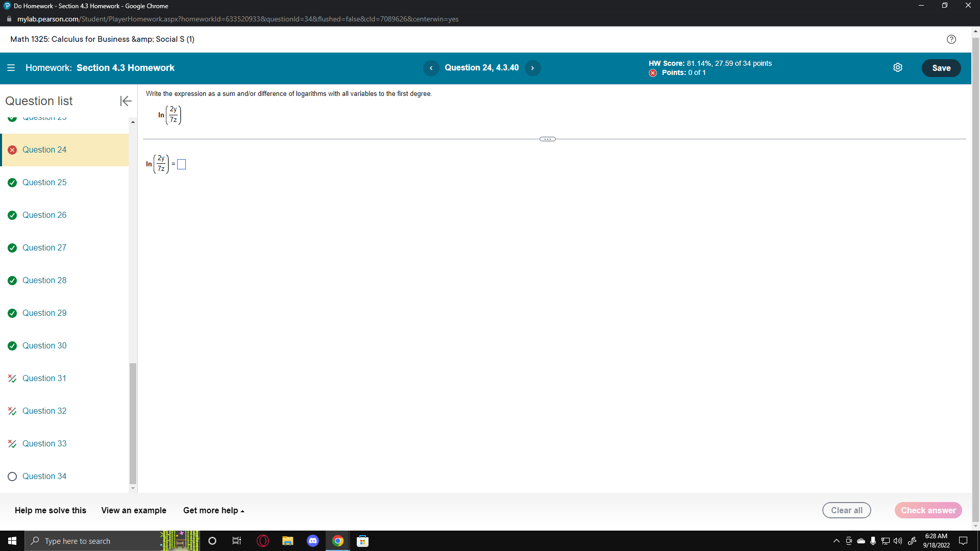Select the Question 34 radio circle
Viewport: 980px width, 551px height.
tap(12, 476)
